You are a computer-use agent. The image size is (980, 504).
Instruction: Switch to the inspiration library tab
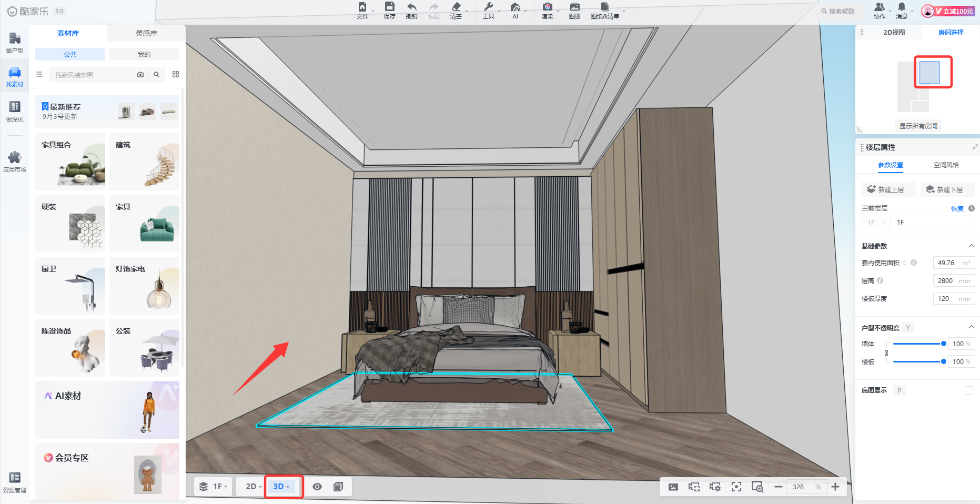[146, 33]
